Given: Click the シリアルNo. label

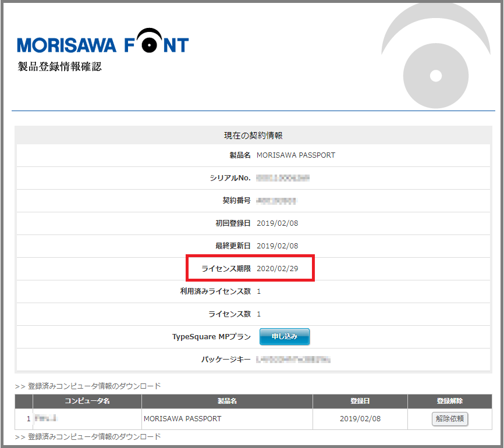Looking at the screenshot, I should (230, 178).
